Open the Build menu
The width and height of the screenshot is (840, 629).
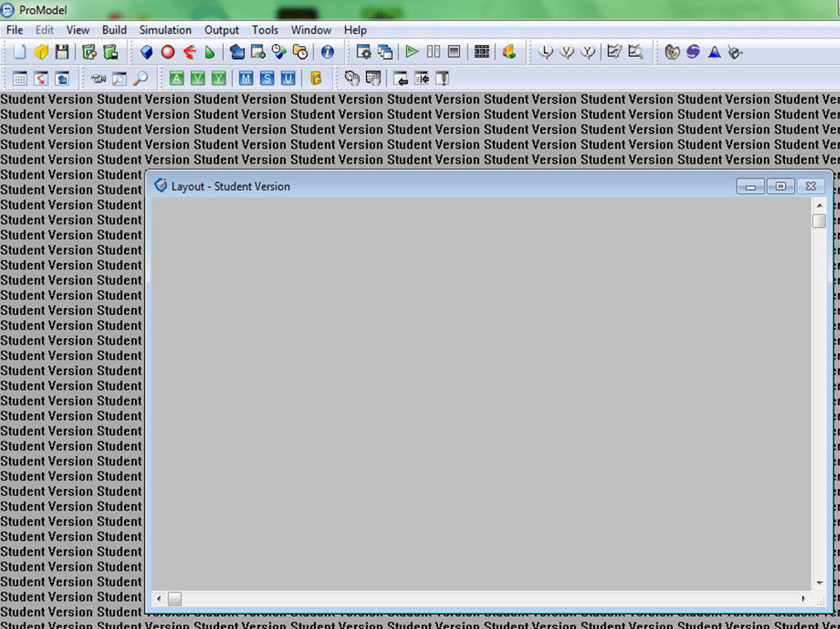[114, 30]
